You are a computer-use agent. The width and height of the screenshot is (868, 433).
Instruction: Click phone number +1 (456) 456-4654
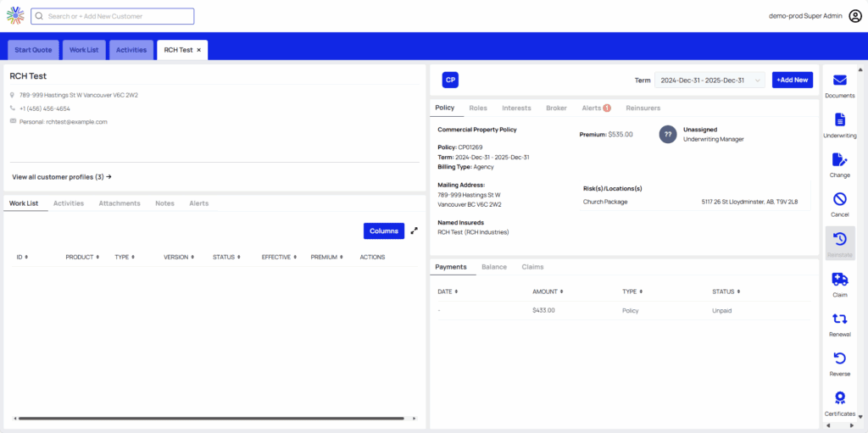coord(45,108)
